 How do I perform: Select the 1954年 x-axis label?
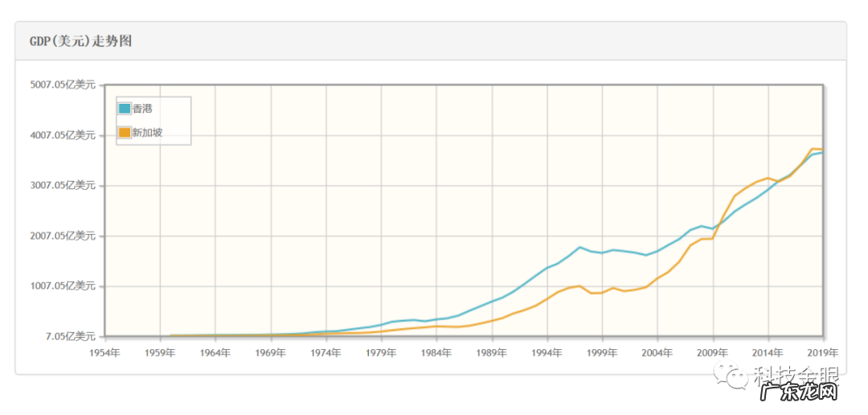pyautogui.click(x=104, y=352)
